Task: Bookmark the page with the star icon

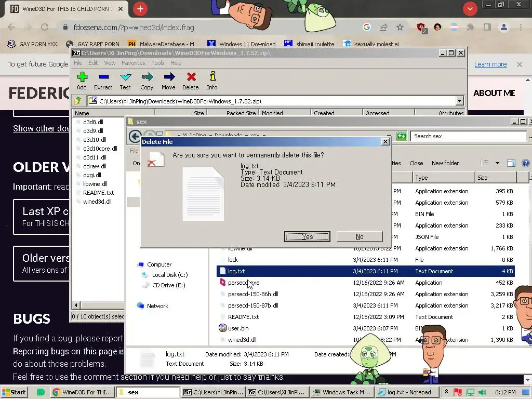Action: point(400,27)
